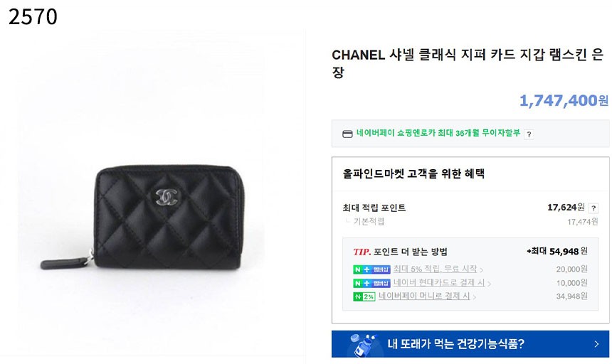Screen dimensions: 612x364
Task: Click the arrow on the blue health banner
Action: [596, 344]
